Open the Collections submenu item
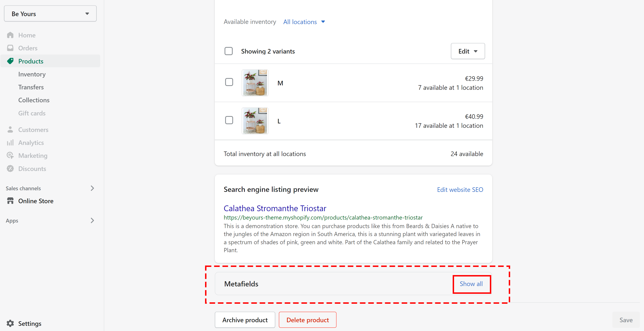Image resolution: width=644 pixels, height=331 pixels. point(34,100)
